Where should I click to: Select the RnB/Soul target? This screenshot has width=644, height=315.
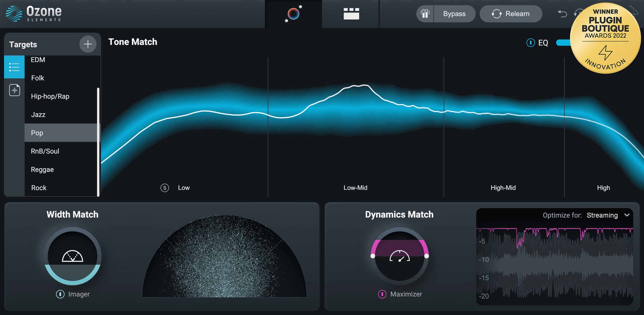click(45, 151)
